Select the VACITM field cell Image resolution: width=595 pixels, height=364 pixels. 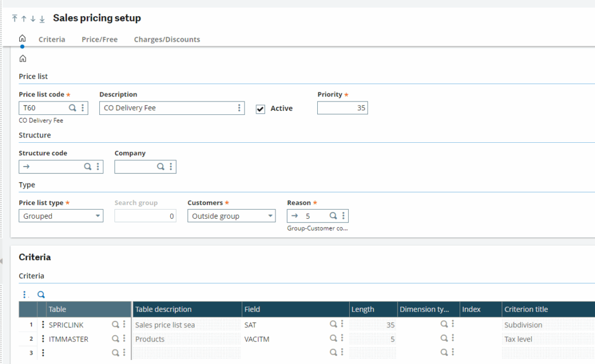point(285,339)
